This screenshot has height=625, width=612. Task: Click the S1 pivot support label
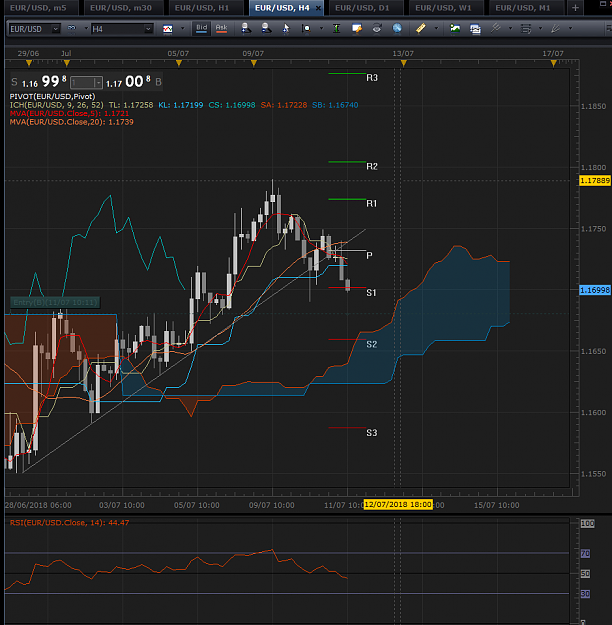371,293
